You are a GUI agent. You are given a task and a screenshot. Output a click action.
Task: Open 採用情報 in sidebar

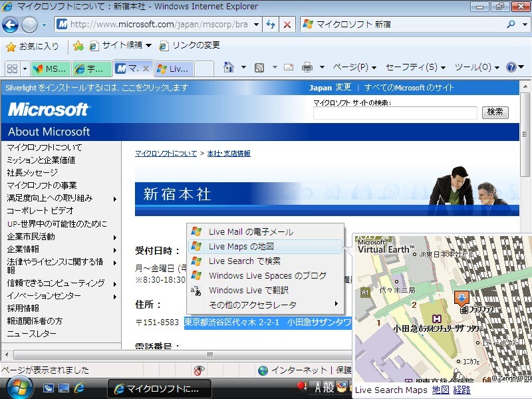point(23,308)
